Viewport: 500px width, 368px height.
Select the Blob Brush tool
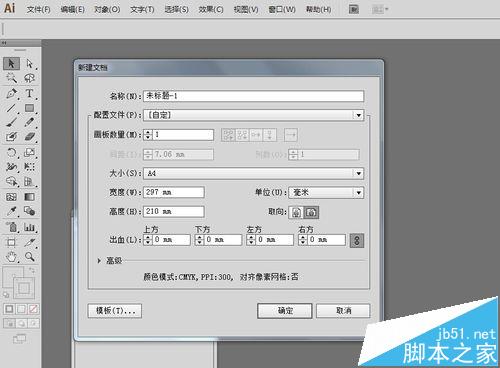(11, 136)
